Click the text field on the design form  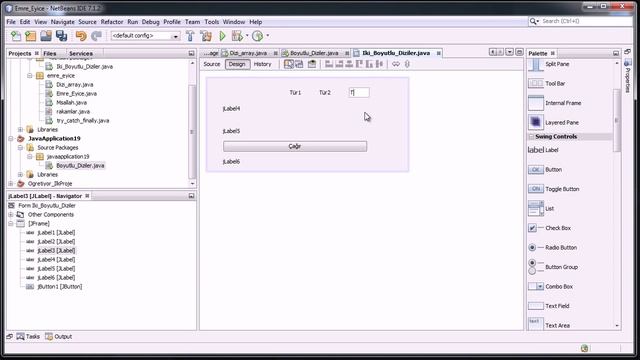tap(359, 93)
